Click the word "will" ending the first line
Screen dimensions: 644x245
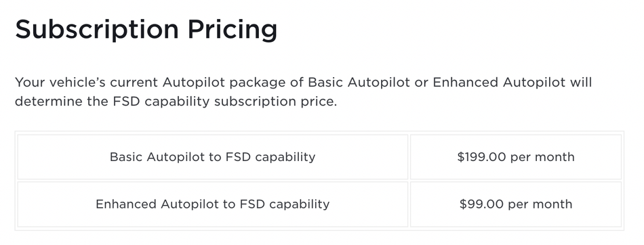[x=581, y=83]
